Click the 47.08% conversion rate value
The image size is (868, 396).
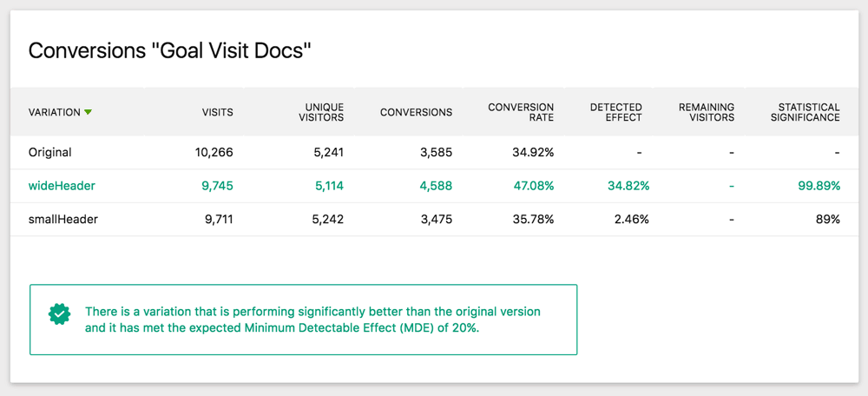tap(533, 186)
